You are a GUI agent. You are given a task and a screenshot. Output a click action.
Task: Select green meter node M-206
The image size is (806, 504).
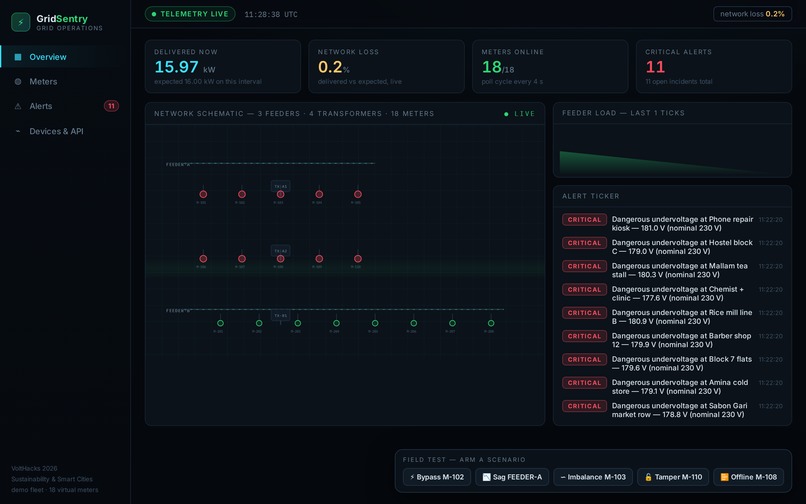414,323
